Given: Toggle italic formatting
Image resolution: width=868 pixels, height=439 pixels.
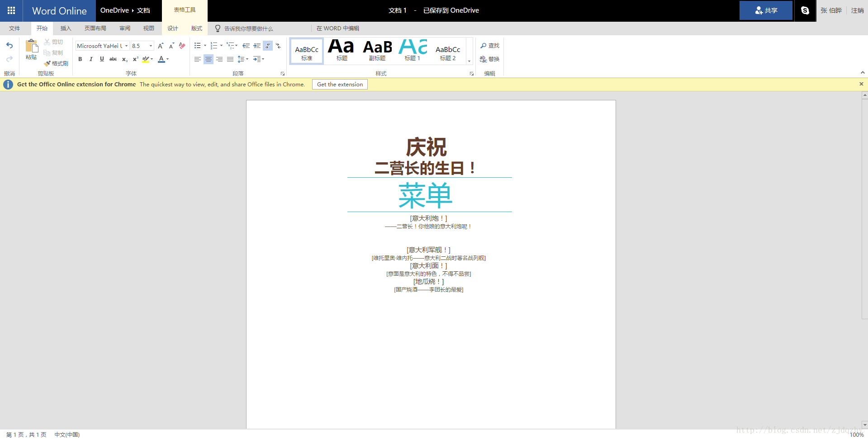Looking at the screenshot, I should [91, 59].
